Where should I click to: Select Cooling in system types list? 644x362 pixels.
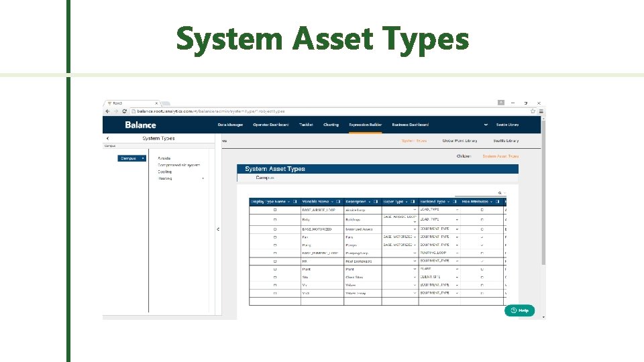165,172
